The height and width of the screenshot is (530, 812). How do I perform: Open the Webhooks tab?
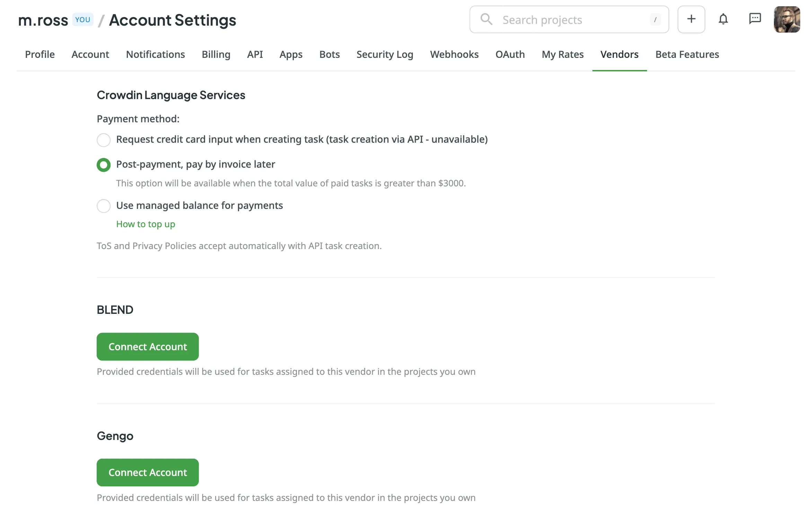click(454, 54)
